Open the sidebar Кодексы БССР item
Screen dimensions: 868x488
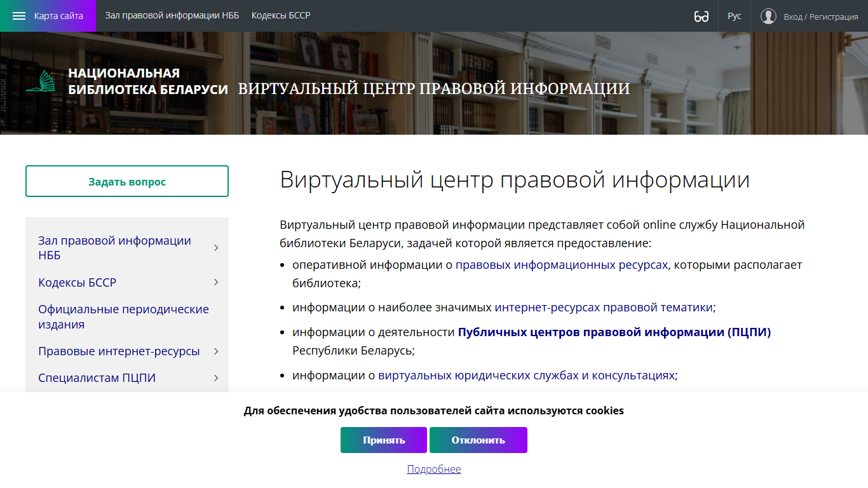point(77,282)
